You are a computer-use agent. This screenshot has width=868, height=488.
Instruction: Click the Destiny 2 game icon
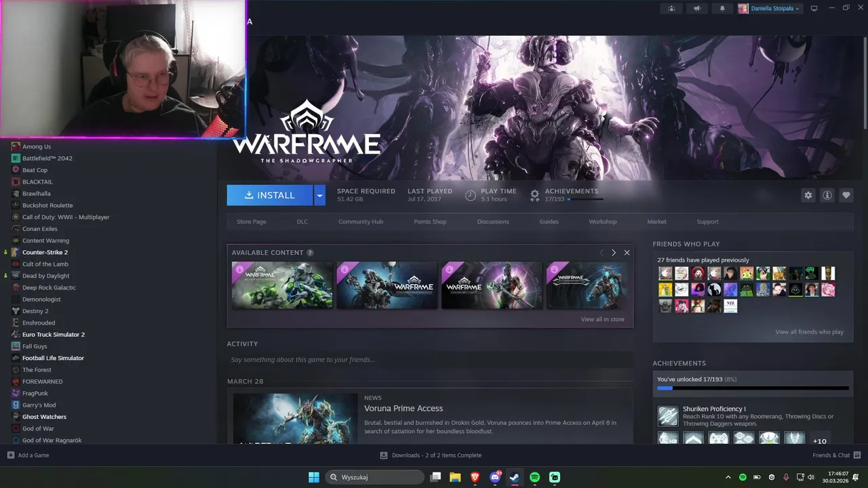click(x=16, y=311)
